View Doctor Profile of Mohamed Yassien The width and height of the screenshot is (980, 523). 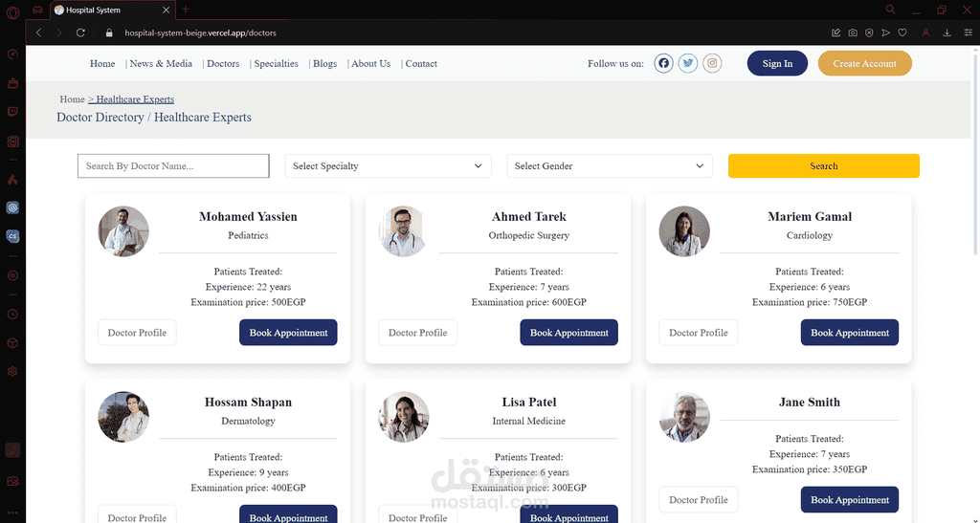[137, 333]
